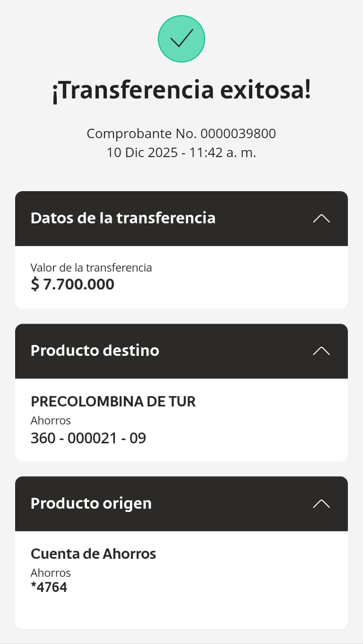Click 'Ahorros' label under PRECOLOMBINA DE TUR
The height and width of the screenshot is (644, 363).
pos(51,420)
